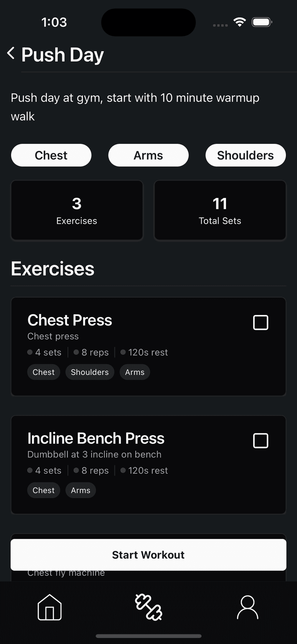Open the Home tab icon
The height and width of the screenshot is (644, 297).
tap(49, 607)
